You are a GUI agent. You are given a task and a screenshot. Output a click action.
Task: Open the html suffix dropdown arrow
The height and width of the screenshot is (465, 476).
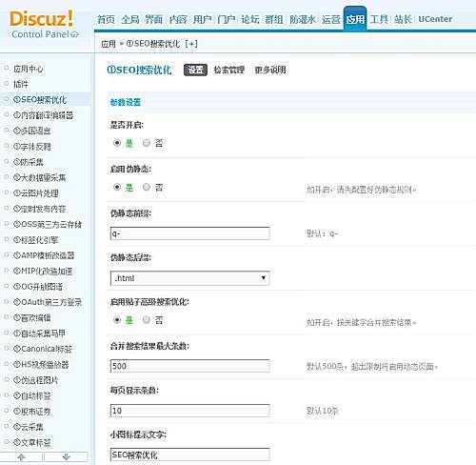(x=264, y=278)
